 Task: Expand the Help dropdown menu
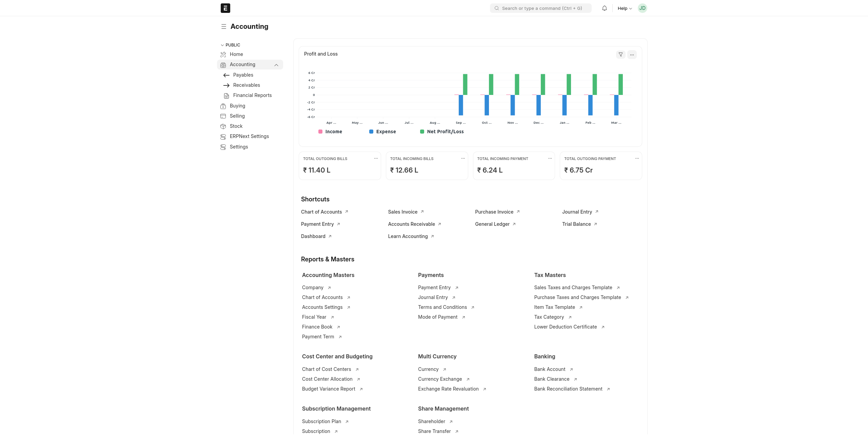625,8
